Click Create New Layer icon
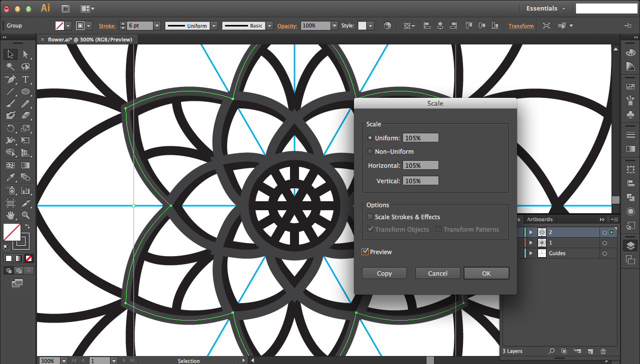 click(590, 352)
